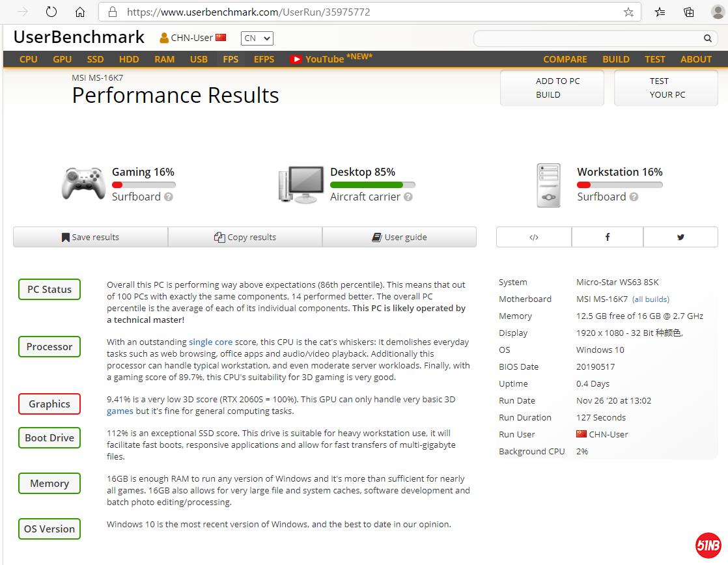Click the CHN-User profile flag icon
The height and width of the screenshot is (565, 728).
221,37
